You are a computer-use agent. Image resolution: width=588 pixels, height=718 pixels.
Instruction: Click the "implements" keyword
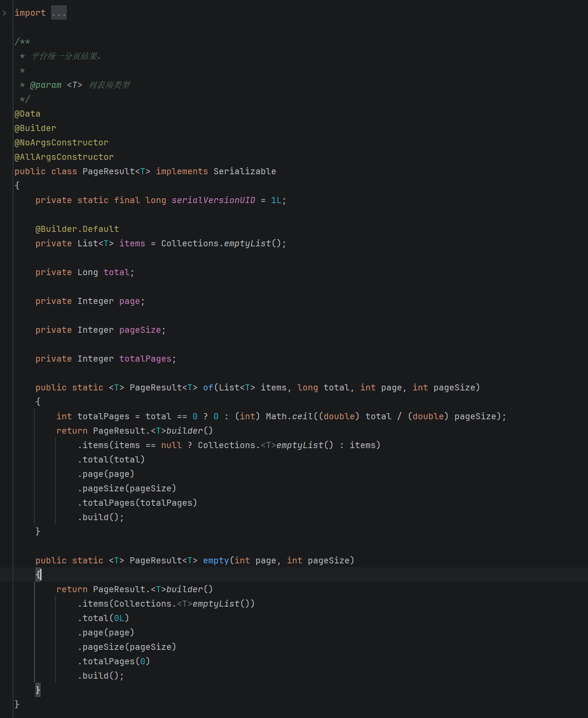pos(182,172)
